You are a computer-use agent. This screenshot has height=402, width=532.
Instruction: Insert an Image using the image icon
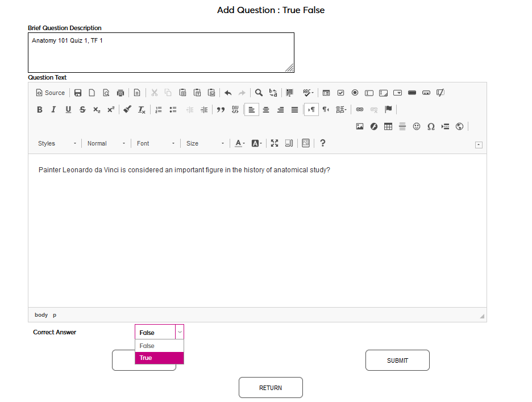click(359, 126)
